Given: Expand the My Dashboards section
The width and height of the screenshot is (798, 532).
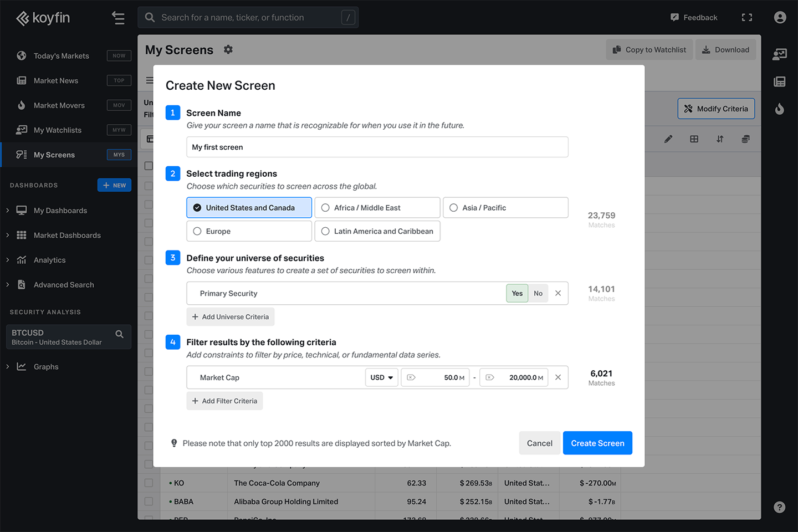Looking at the screenshot, I should point(60,211).
